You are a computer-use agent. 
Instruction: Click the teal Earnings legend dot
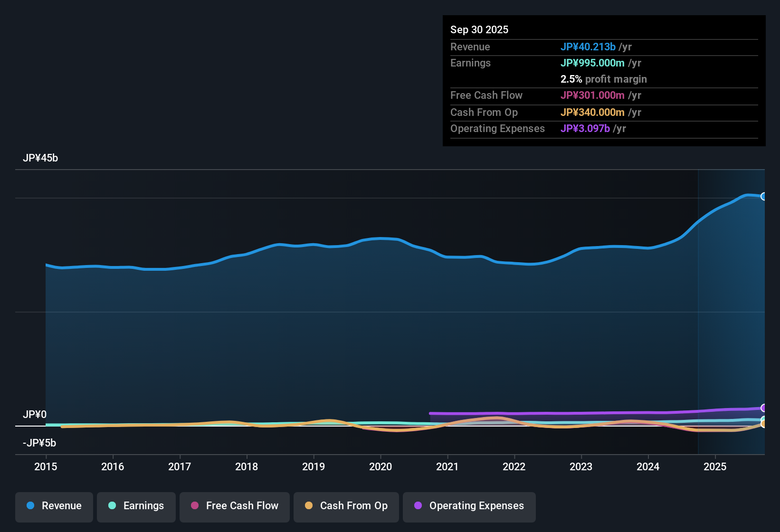coord(112,506)
